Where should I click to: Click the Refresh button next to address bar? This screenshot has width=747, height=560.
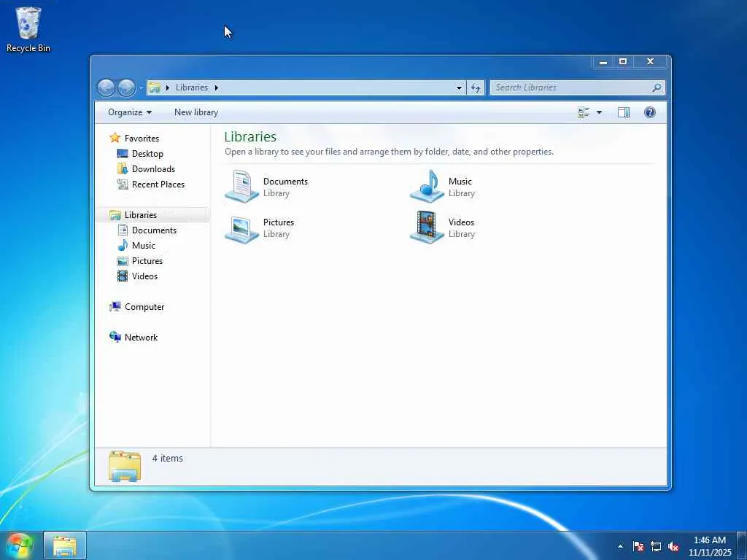click(x=476, y=87)
